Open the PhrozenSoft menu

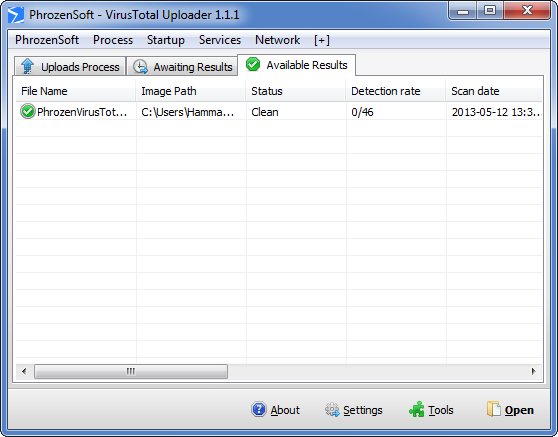pyautogui.click(x=47, y=40)
